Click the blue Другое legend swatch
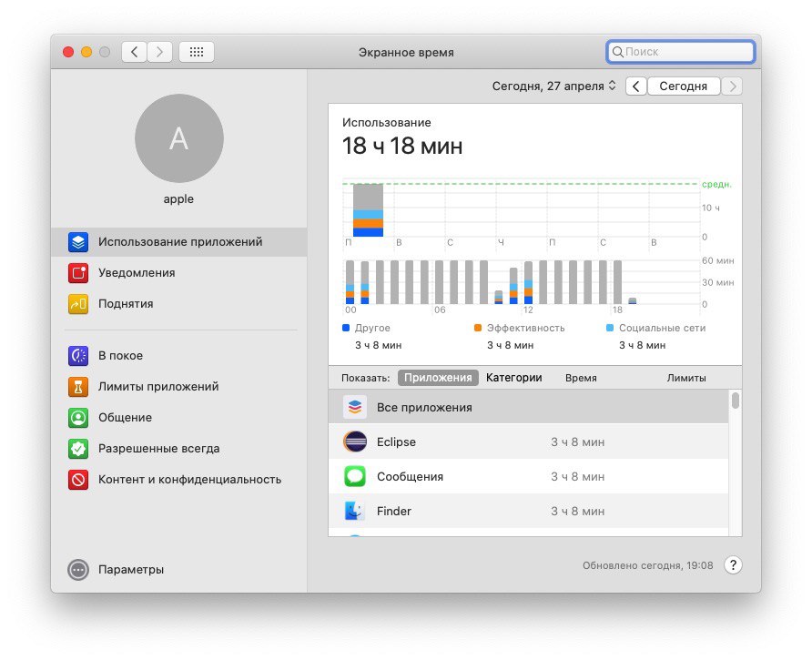812x660 pixels. click(346, 328)
